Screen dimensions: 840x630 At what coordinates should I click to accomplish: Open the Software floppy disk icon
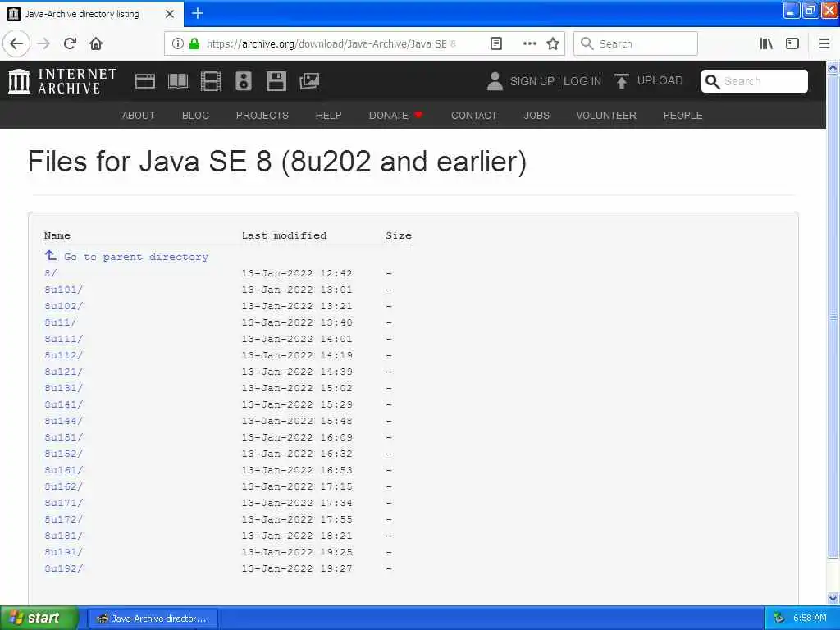pyautogui.click(x=276, y=81)
